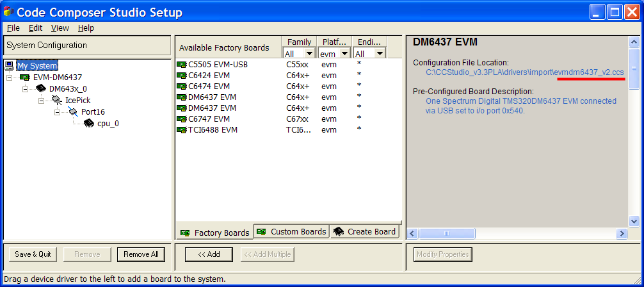Click the C6747 EVM board icon

[x=181, y=119]
